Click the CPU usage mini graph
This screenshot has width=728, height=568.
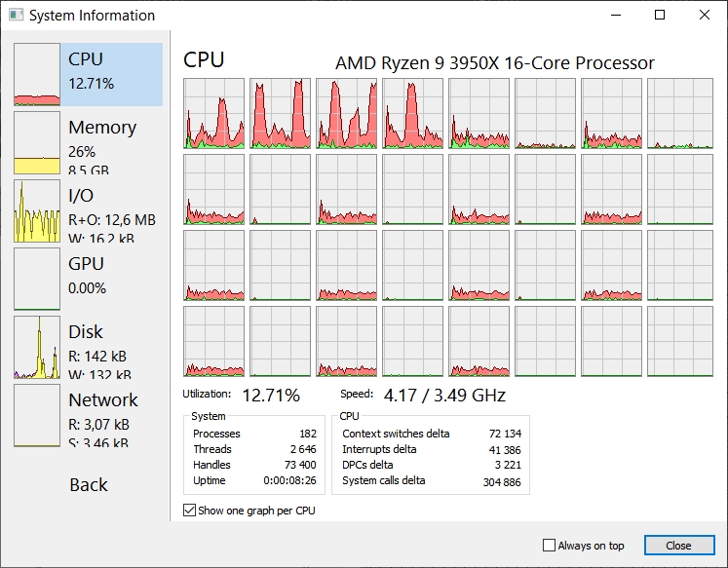point(37,74)
